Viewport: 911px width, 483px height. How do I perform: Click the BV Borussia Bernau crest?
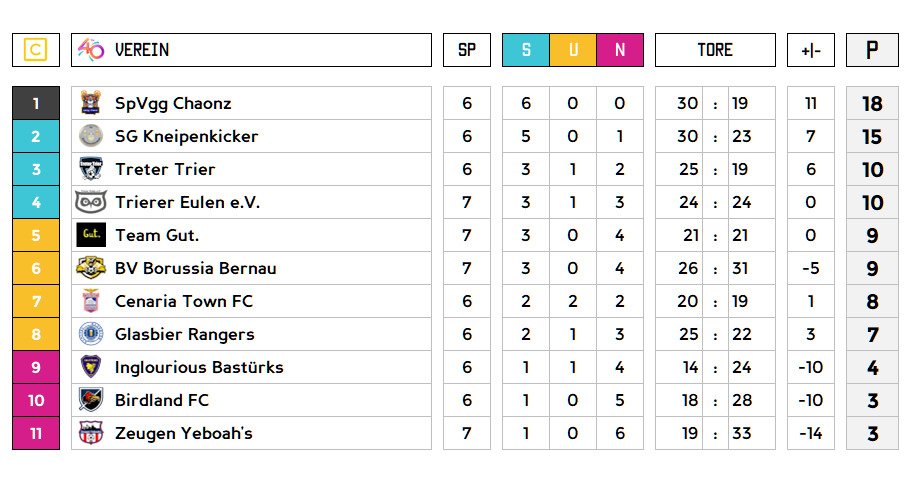(91, 268)
